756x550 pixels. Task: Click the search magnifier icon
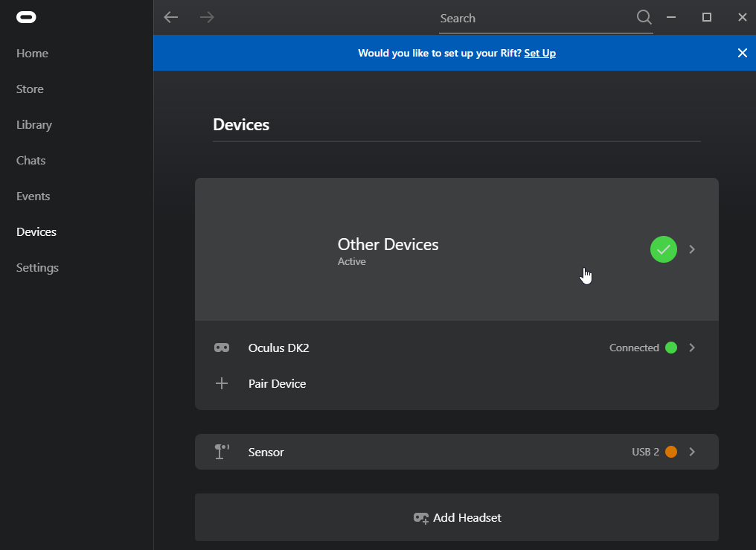pyautogui.click(x=644, y=17)
